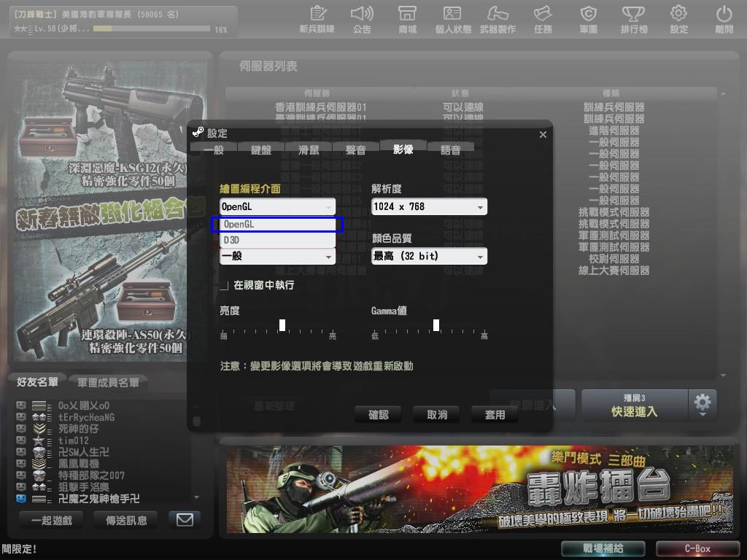The image size is (747, 560).
Task: Select friend 狙擊手洛奧 in list
Action: [84, 486]
